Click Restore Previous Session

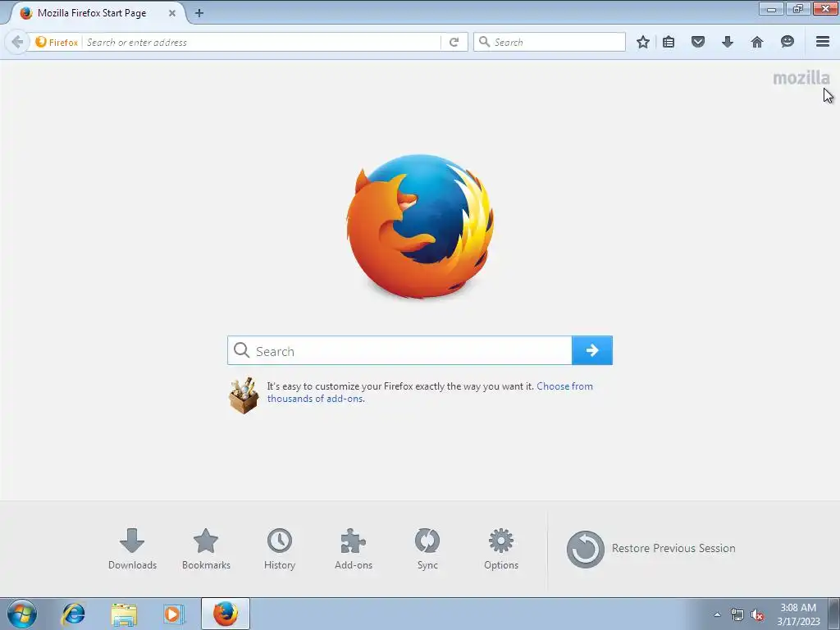pyautogui.click(x=651, y=549)
